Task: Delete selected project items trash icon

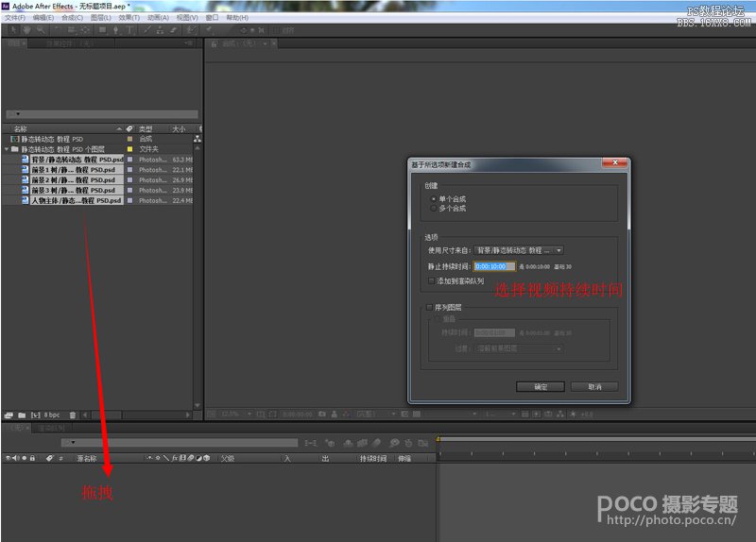Action: tap(73, 415)
